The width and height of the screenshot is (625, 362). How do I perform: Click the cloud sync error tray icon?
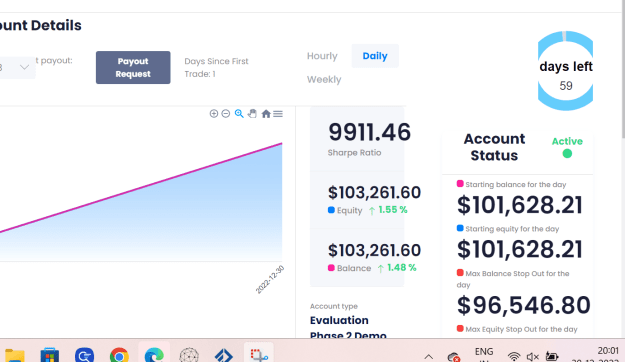point(454,357)
